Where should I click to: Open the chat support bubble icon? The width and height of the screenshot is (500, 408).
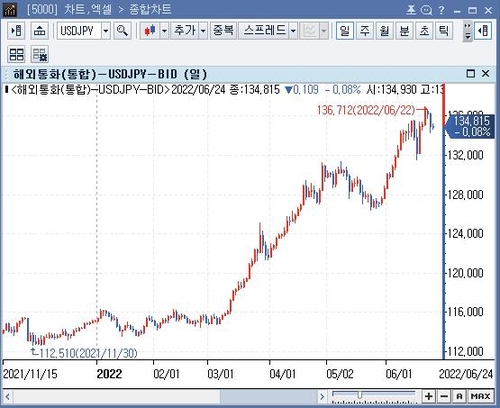tap(426, 10)
